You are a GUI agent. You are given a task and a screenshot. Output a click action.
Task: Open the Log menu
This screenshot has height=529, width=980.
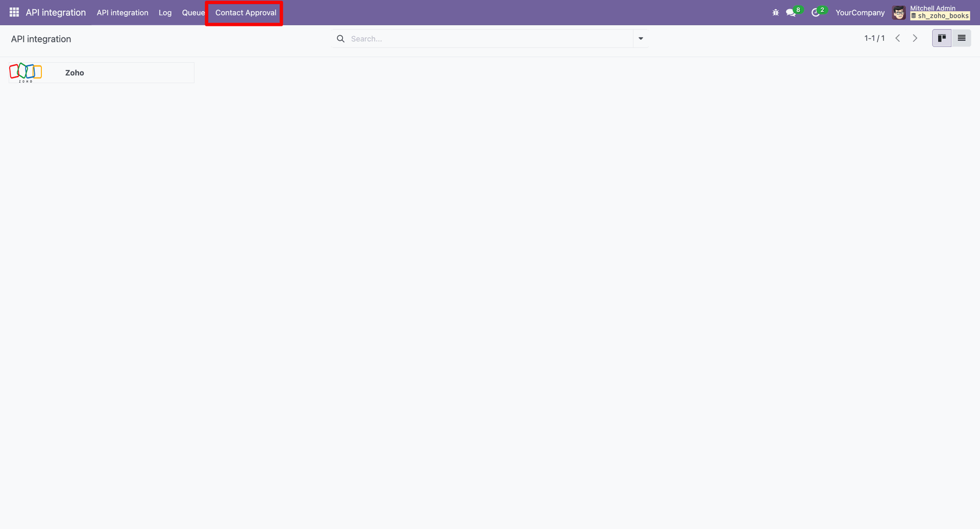point(165,13)
